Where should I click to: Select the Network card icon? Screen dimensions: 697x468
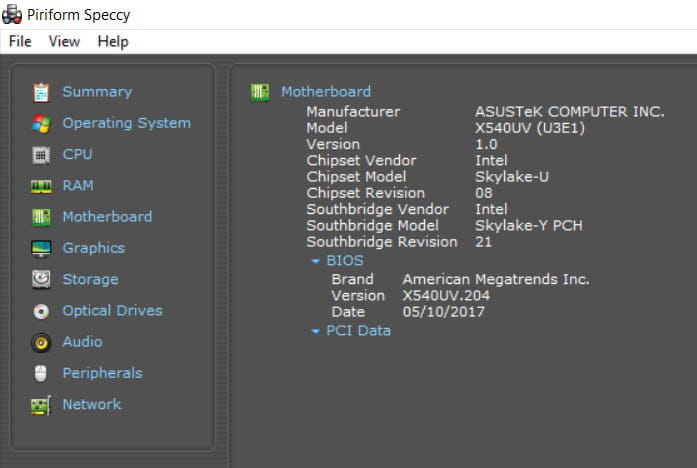(x=41, y=405)
